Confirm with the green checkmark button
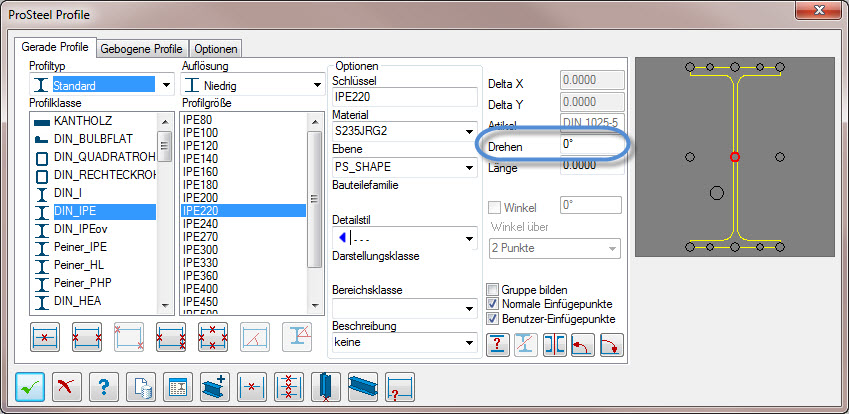 pos(30,387)
